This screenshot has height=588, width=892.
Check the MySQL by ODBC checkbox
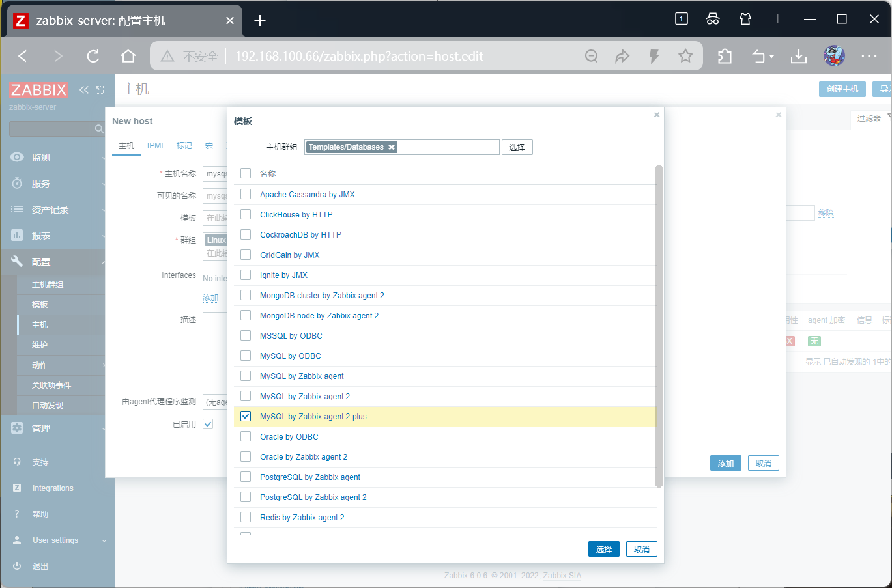click(x=246, y=356)
